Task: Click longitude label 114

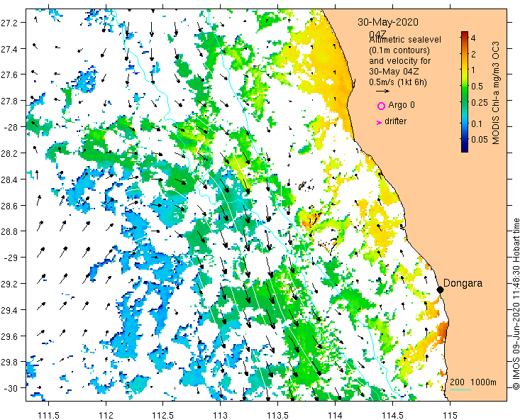Action: coord(335,415)
